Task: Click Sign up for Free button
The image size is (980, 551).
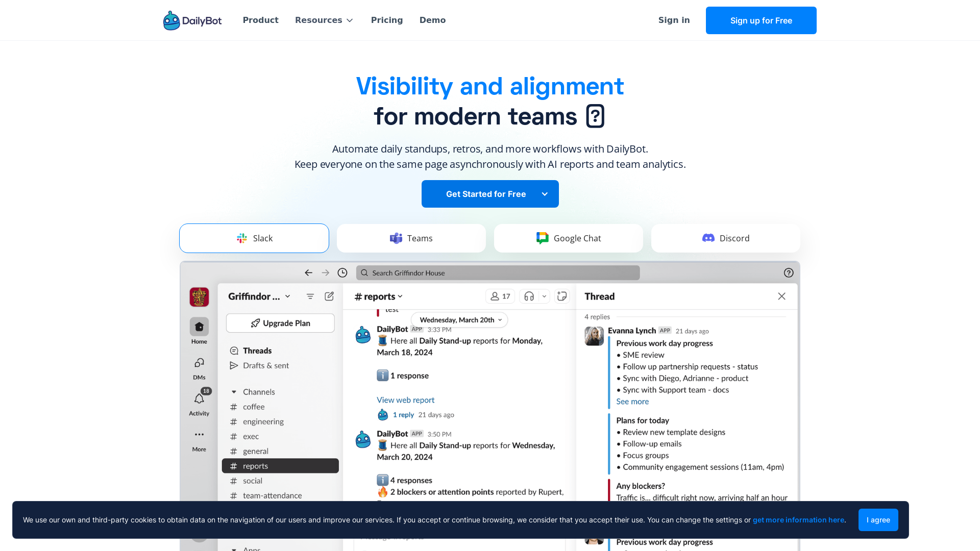Action: coord(761,20)
